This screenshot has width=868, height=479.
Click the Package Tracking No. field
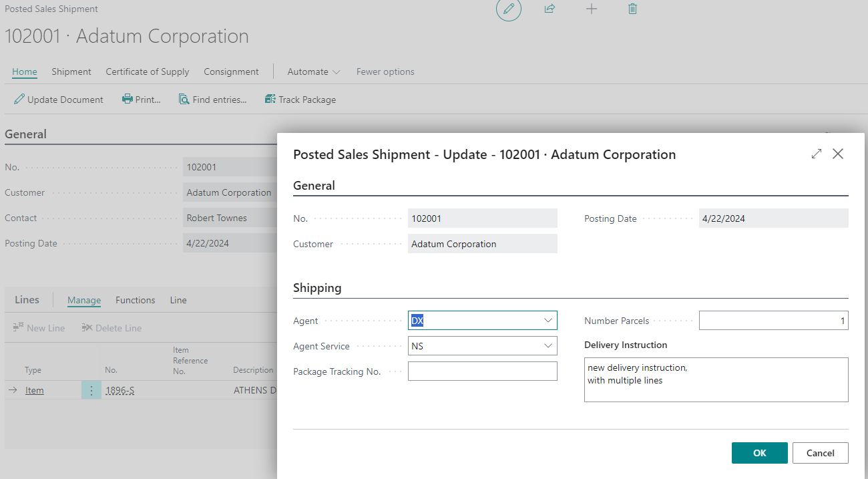pyautogui.click(x=482, y=371)
